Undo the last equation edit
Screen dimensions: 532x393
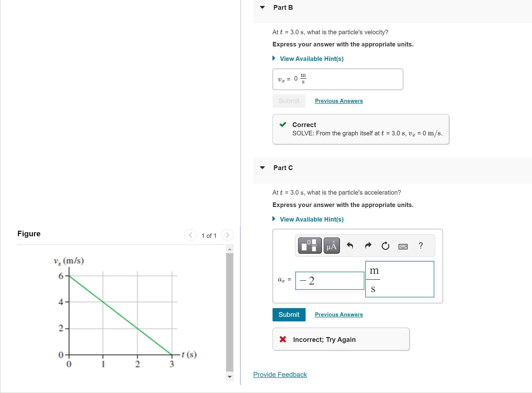tap(350, 246)
